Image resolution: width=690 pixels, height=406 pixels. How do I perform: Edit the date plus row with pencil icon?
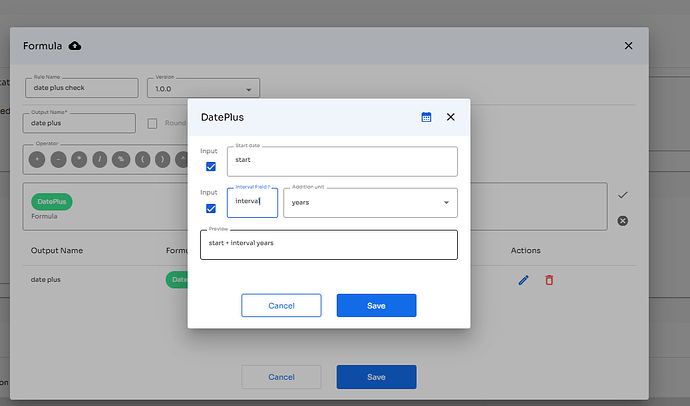point(523,280)
